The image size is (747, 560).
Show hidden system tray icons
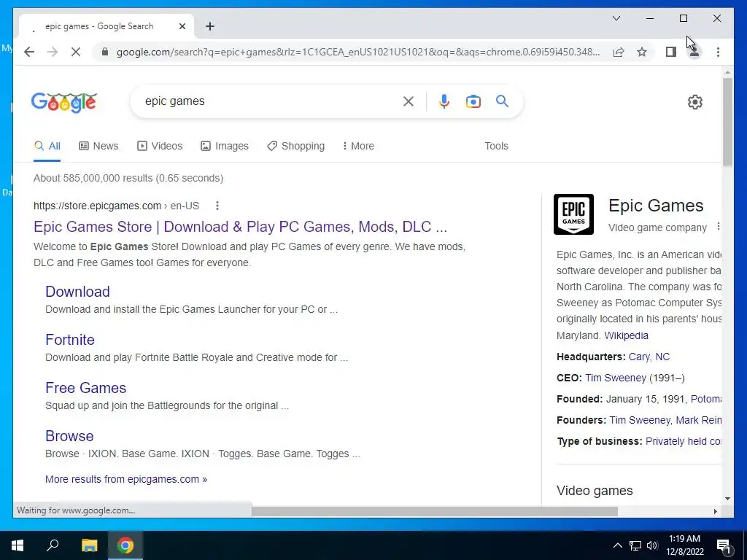(617, 545)
